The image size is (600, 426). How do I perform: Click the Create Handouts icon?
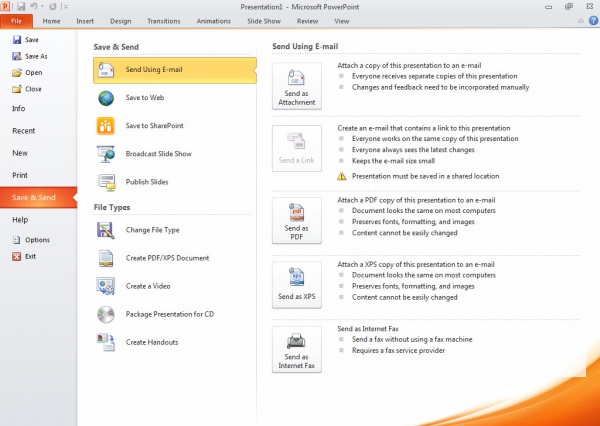tap(106, 343)
